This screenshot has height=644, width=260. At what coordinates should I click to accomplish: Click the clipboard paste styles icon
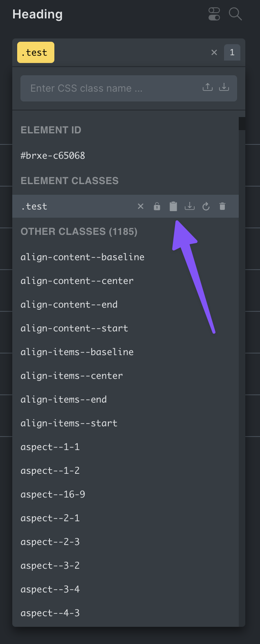coord(173,206)
